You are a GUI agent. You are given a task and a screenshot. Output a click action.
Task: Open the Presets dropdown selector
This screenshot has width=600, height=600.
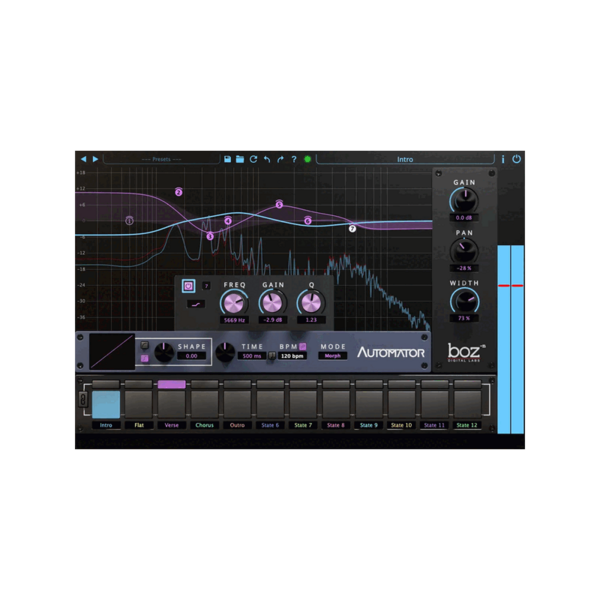[x=161, y=159]
